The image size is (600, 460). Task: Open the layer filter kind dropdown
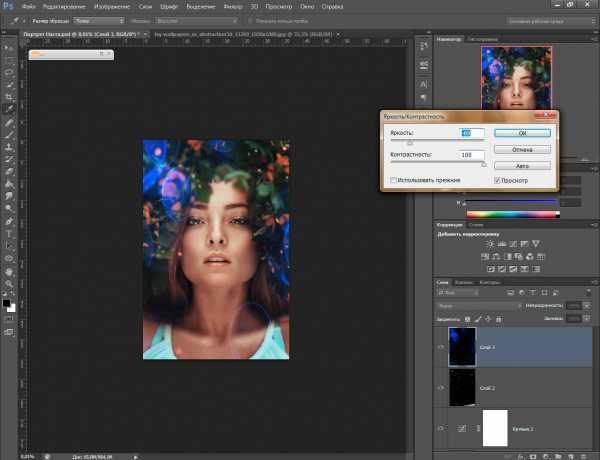(x=458, y=293)
